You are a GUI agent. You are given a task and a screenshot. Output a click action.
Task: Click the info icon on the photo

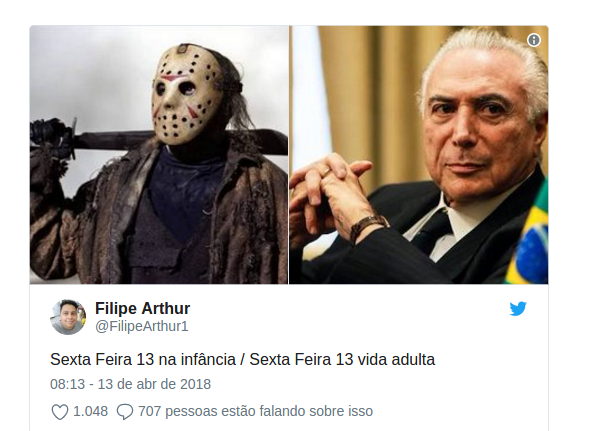point(534,40)
